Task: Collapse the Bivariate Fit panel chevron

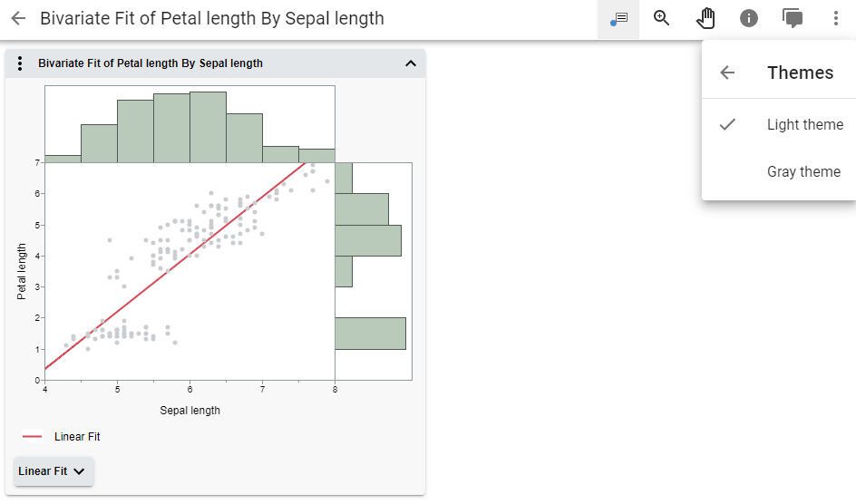Action: coord(410,63)
